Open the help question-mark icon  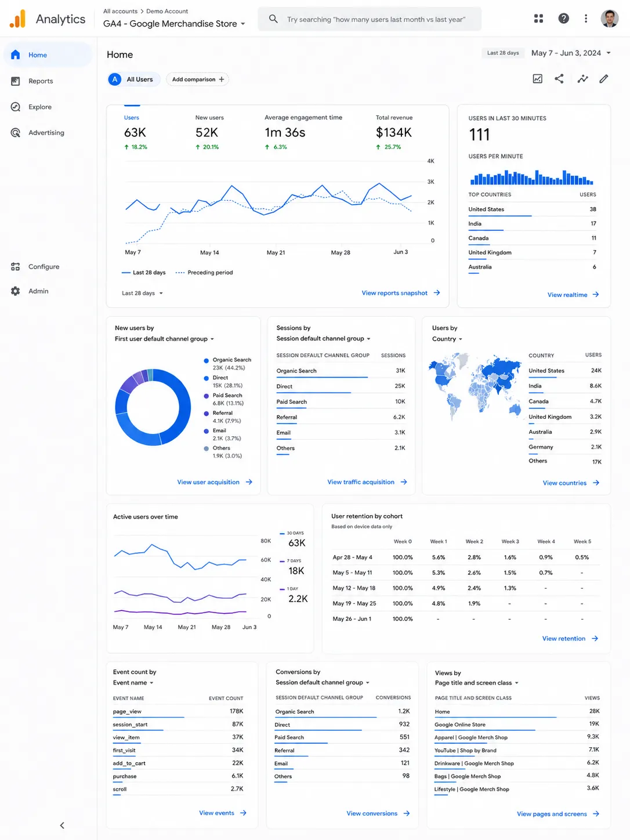(563, 19)
